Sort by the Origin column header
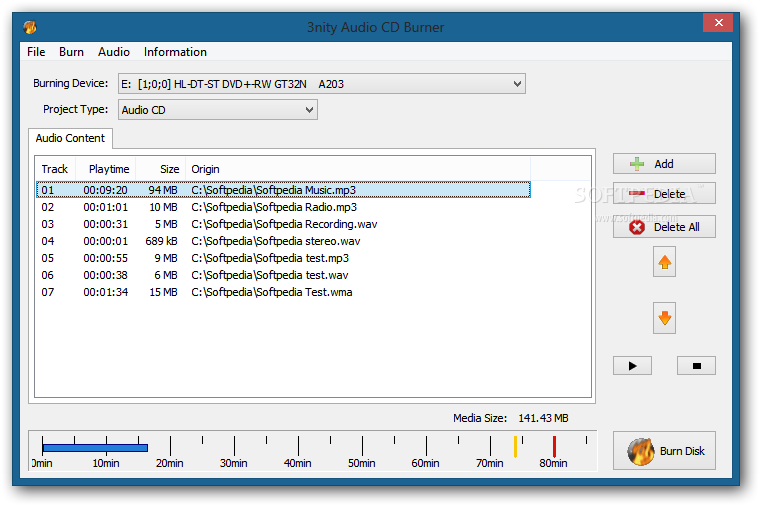The height and width of the screenshot is (506, 760). (358, 169)
